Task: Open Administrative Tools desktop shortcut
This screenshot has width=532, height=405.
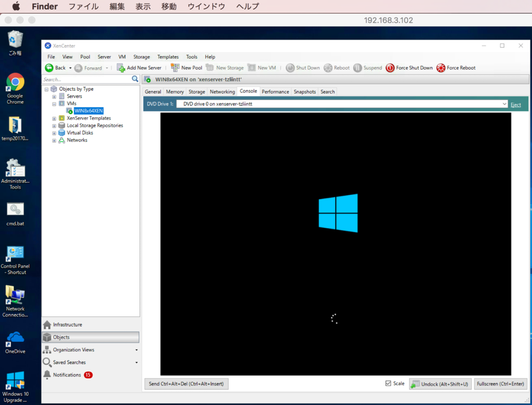Action: (15, 174)
